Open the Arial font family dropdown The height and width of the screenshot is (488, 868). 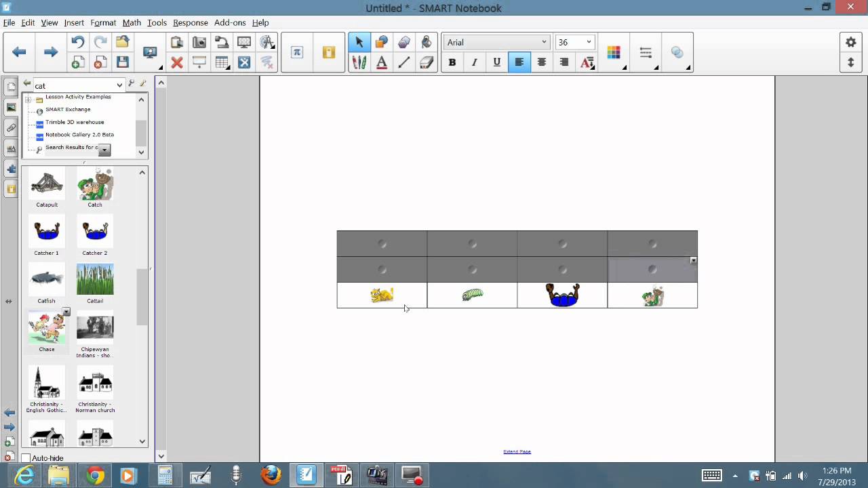point(496,42)
